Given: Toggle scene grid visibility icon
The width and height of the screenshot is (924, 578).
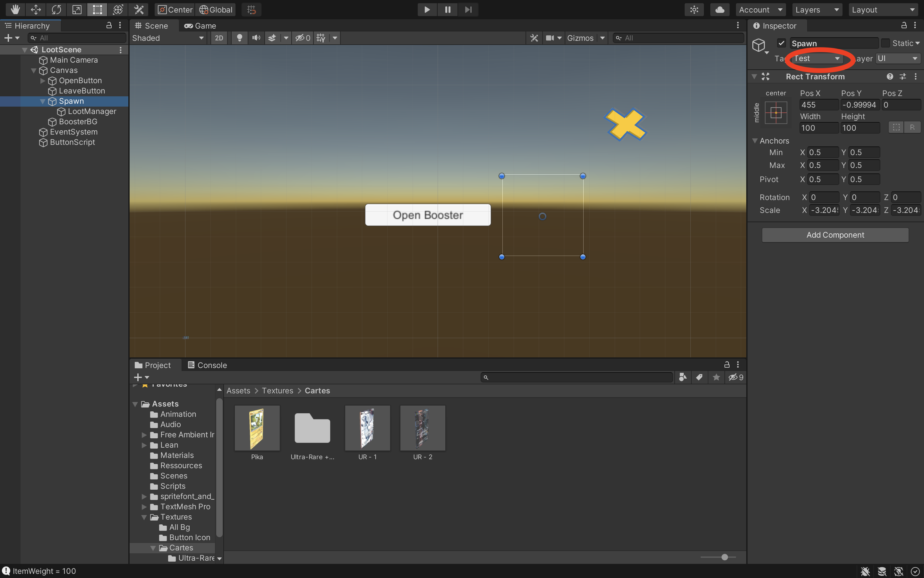Looking at the screenshot, I should point(321,38).
